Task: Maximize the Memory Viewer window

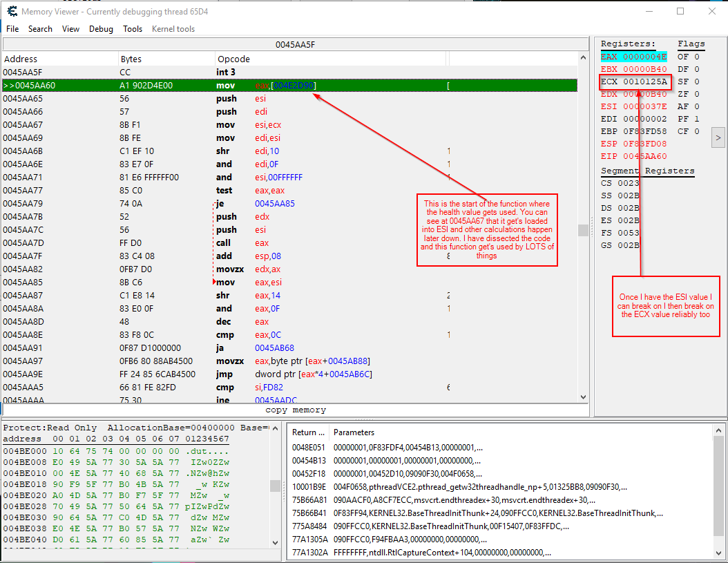Action: pyautogui.click(x=680, y=12)
